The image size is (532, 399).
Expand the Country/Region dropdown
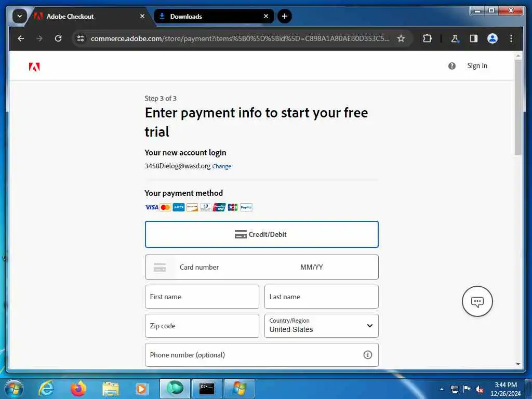tap(321, 326)
